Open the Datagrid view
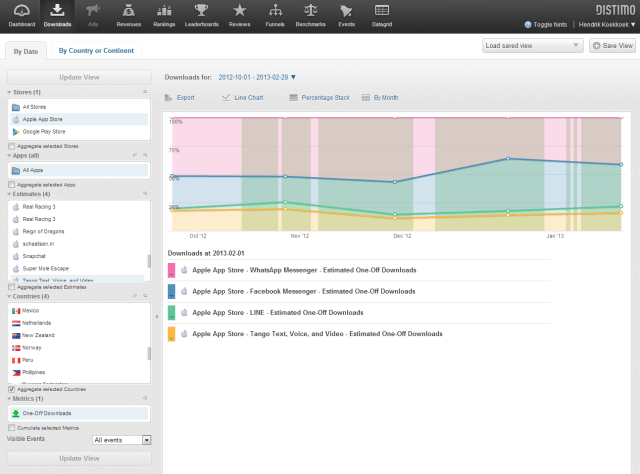Image resolution: width=640 pixels, height=474 pixels. (381, 13)
